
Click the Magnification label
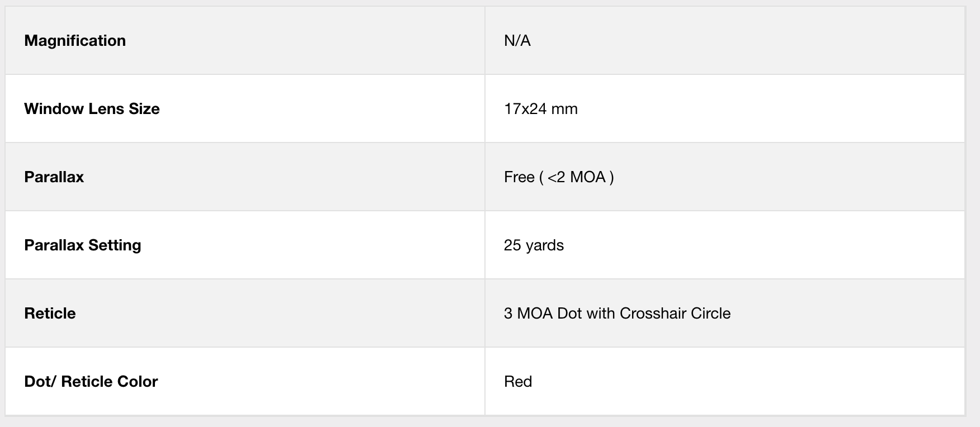pos(75,41)
